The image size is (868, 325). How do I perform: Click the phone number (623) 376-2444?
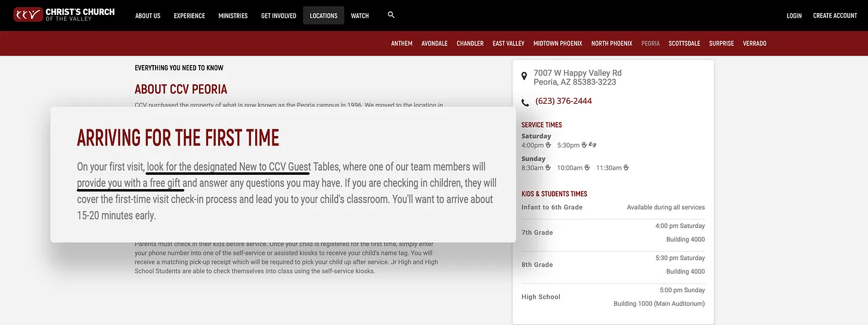(x=563, y=101)
